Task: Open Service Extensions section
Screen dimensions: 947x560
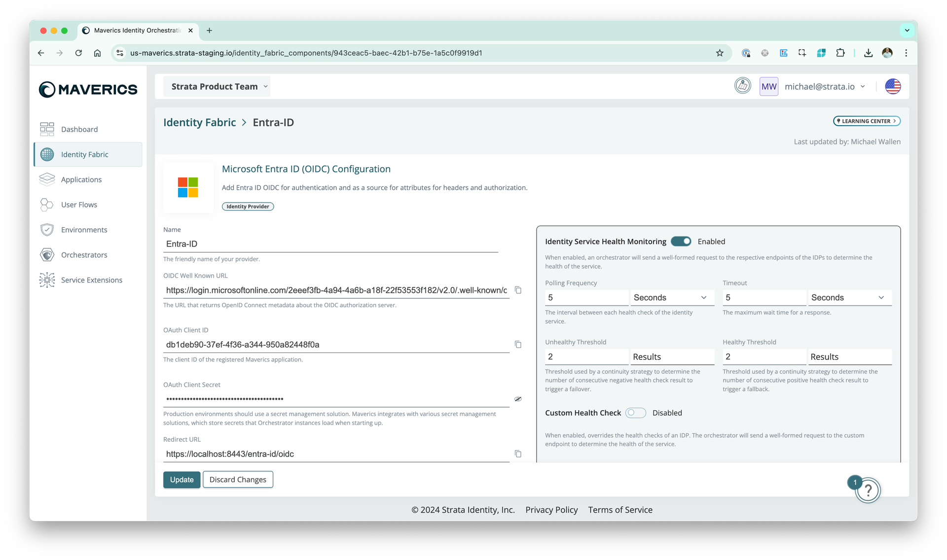Action: pos(88,280)
